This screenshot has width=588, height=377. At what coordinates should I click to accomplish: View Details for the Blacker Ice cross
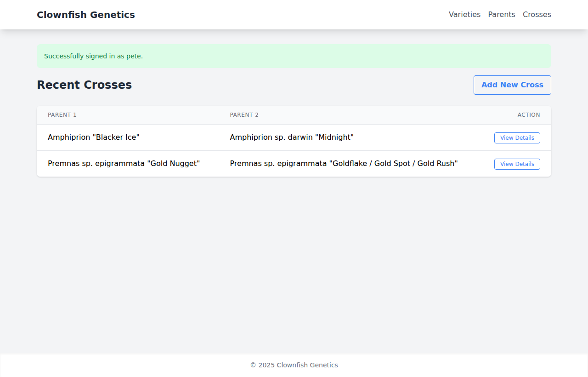[517, 138]
